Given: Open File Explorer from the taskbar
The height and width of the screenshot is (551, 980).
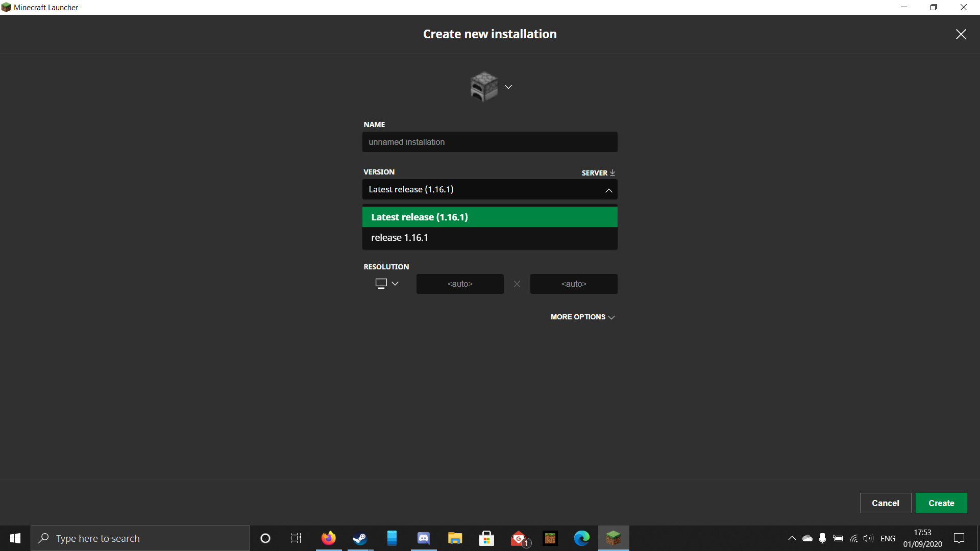Looking at the screenshot, I should (x=455, y=538).
